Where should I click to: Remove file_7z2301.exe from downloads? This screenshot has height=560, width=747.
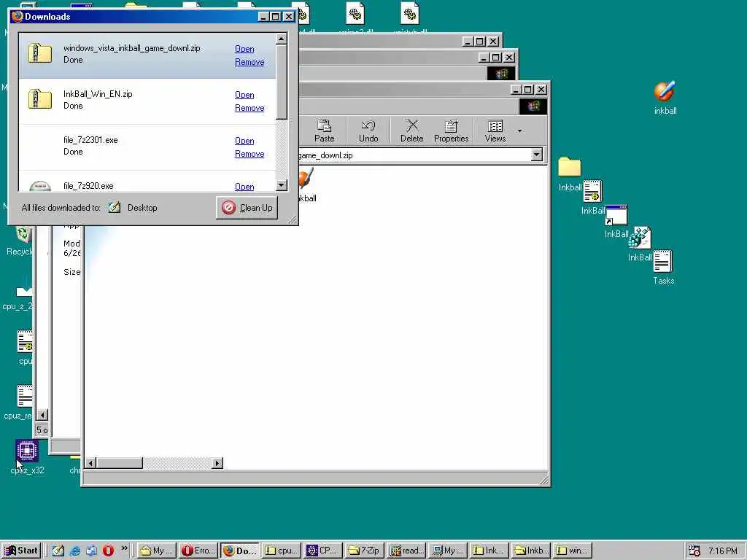tap(249, 154)
